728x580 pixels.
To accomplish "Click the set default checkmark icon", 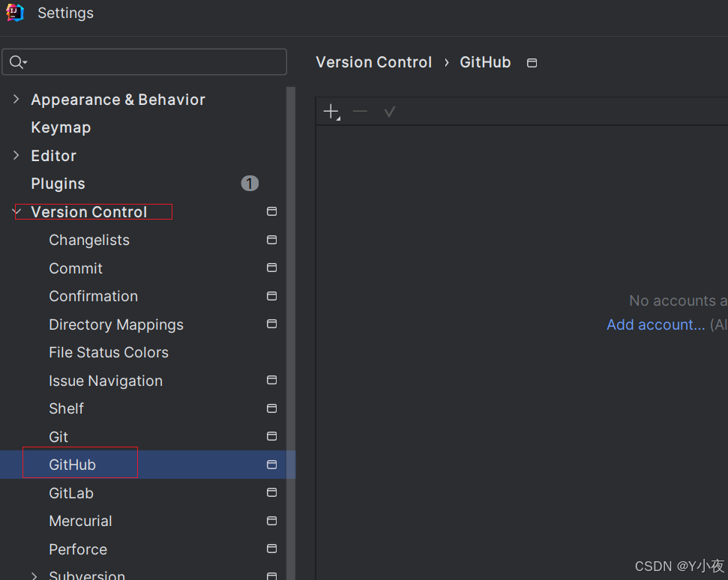I will click(x=390, y=112).
